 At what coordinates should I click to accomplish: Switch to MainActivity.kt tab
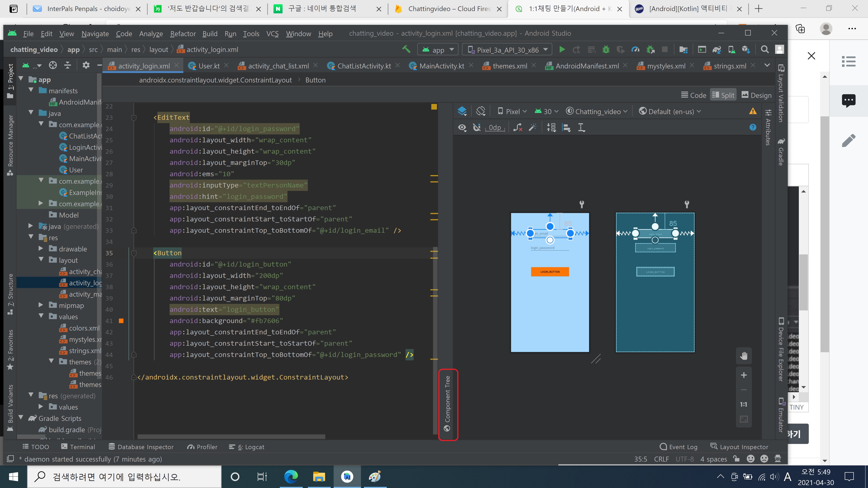click(x=441, y=66)
